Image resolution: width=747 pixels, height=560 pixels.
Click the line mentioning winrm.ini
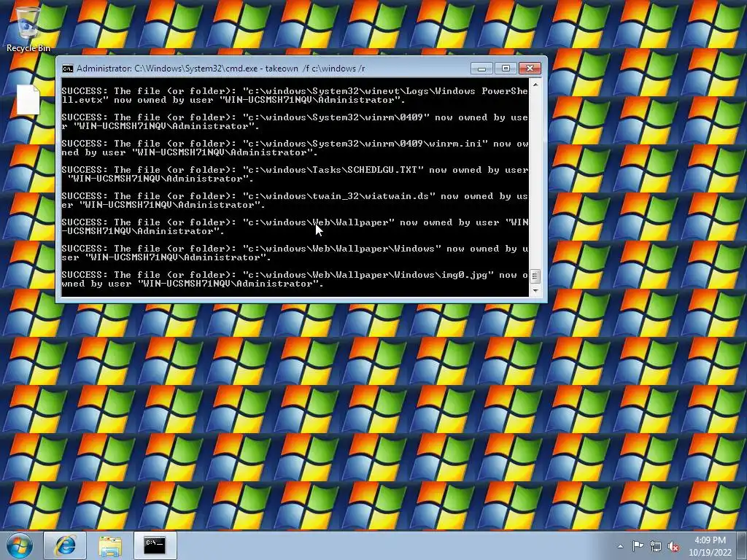click(295, 144)
